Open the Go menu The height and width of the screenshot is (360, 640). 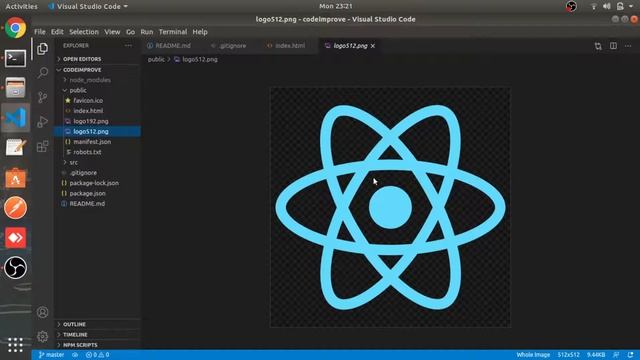click(130, 32)
